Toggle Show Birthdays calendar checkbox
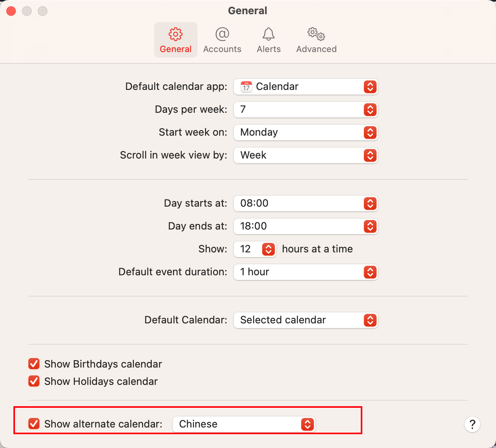 point(34,364)
